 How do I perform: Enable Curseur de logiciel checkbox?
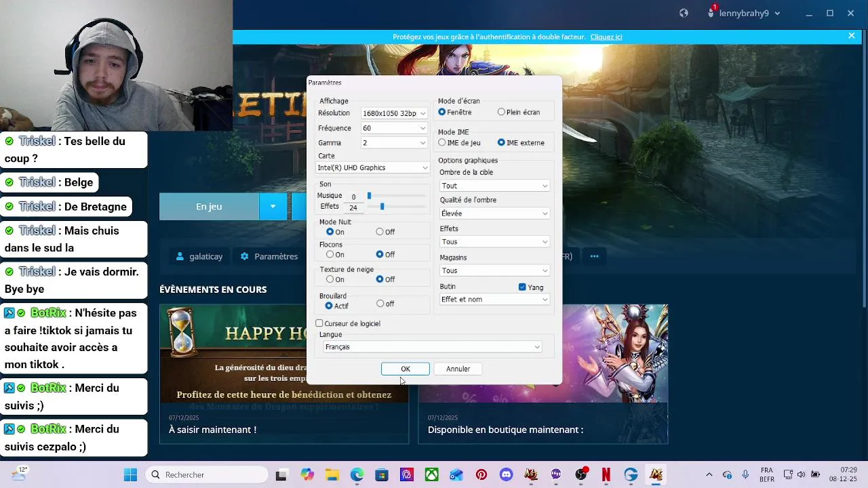coord(319,323)
